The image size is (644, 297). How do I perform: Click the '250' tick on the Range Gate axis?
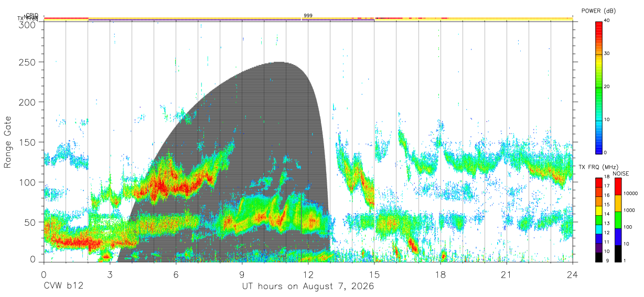click(x=27, y=62)
